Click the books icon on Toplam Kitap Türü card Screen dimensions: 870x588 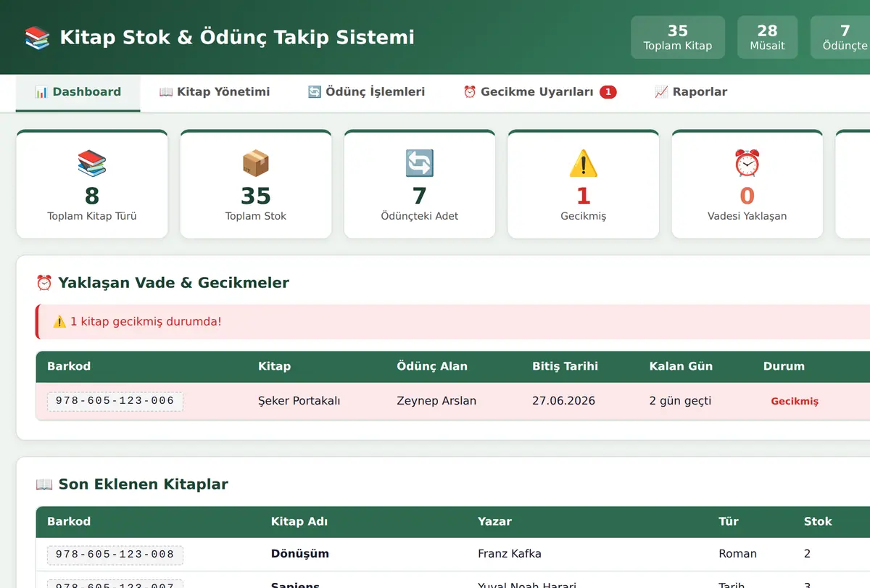92,163
